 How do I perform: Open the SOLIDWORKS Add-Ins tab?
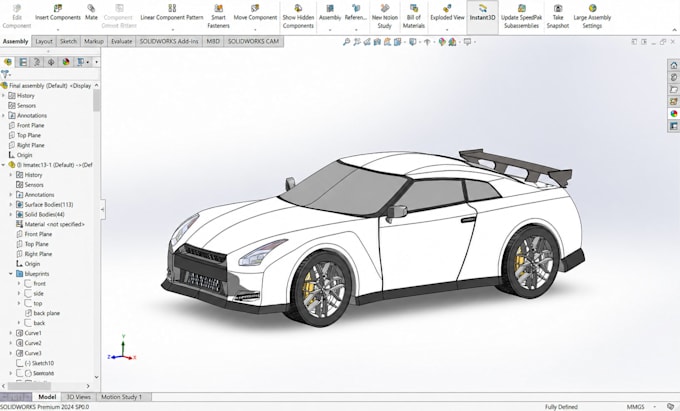169,41
